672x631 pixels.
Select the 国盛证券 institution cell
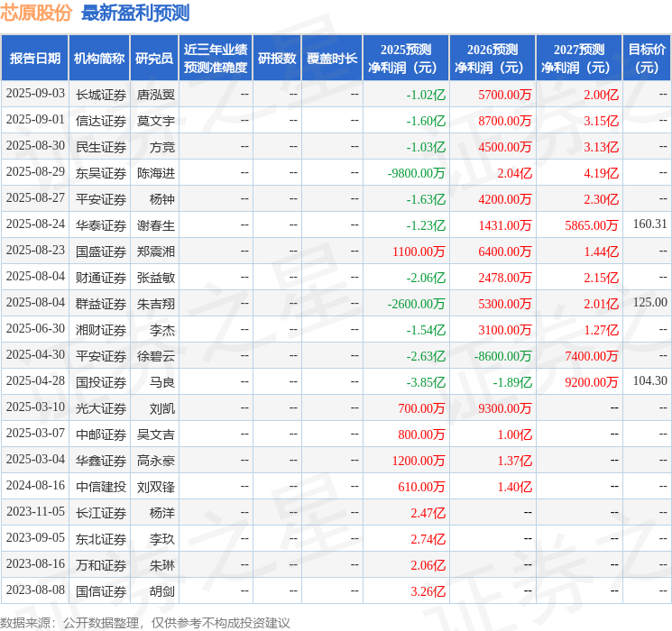tap(101, 251)
